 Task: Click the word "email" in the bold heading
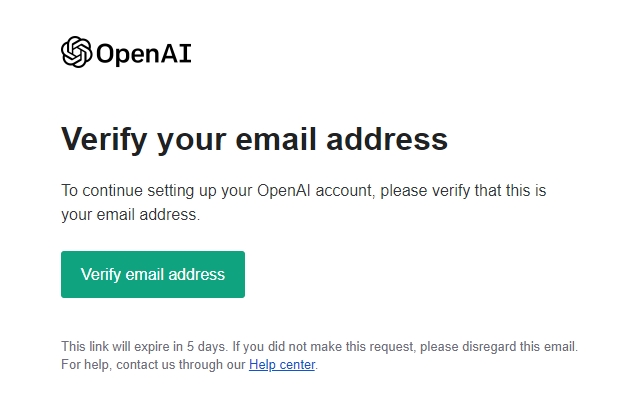click(x=276, y=139)
